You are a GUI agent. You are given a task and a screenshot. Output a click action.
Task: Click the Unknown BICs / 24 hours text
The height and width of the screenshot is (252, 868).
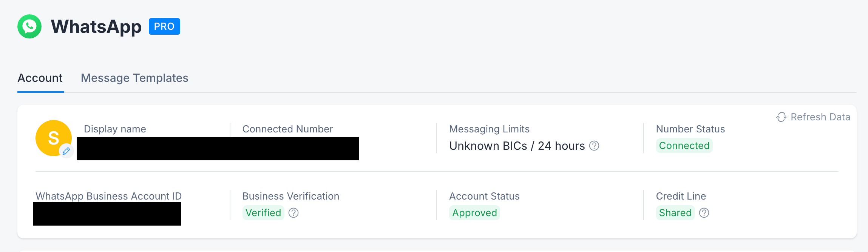pyautogui.click(x=517, y=146)
